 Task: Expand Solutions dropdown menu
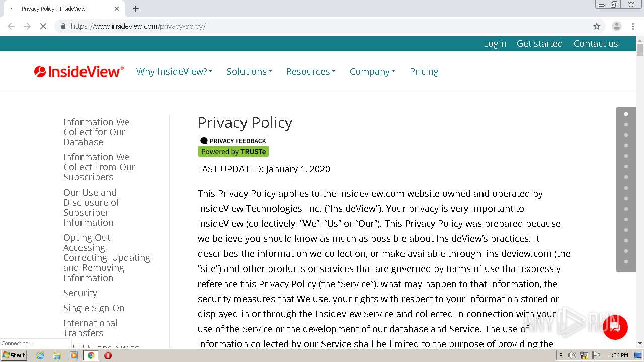(x=249, y=72)
